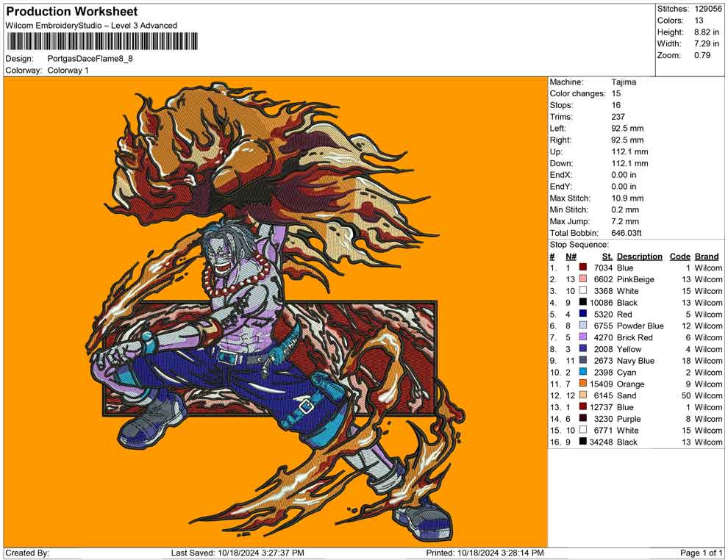Image resolution: width=728 pixels, height=560 pixels.
Task: Click the Brand column header
Action: point(707,256)
